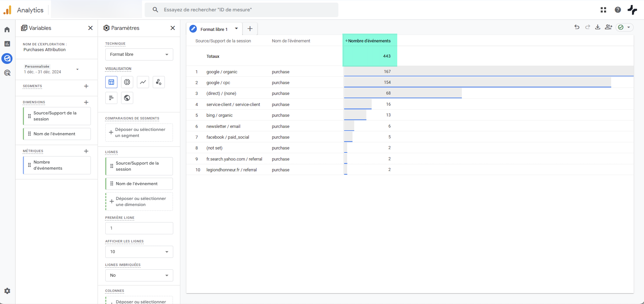Image resolution: width=644 pixels, height=304 pixels.
Task: Click the Première ligne input field
Action: (139, 228)
